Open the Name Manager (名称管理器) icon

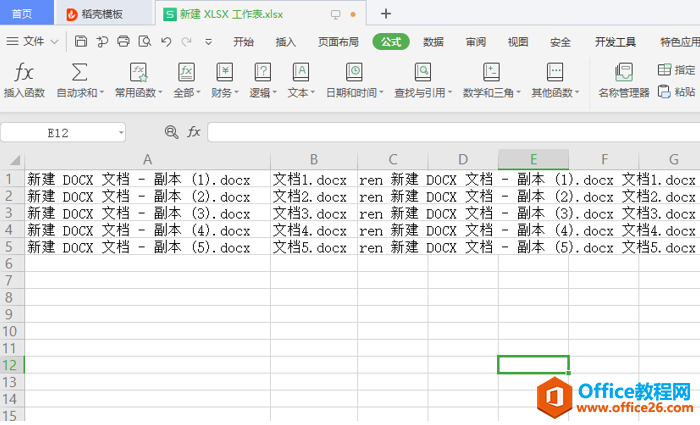tap(624, 72)
